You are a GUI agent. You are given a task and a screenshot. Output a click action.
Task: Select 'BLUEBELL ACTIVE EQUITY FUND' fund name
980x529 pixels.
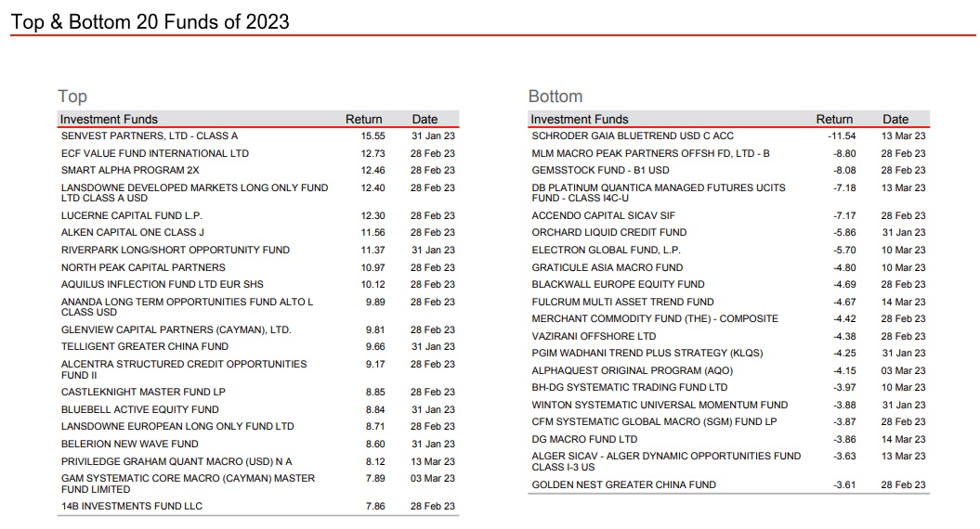click(140, 409)
